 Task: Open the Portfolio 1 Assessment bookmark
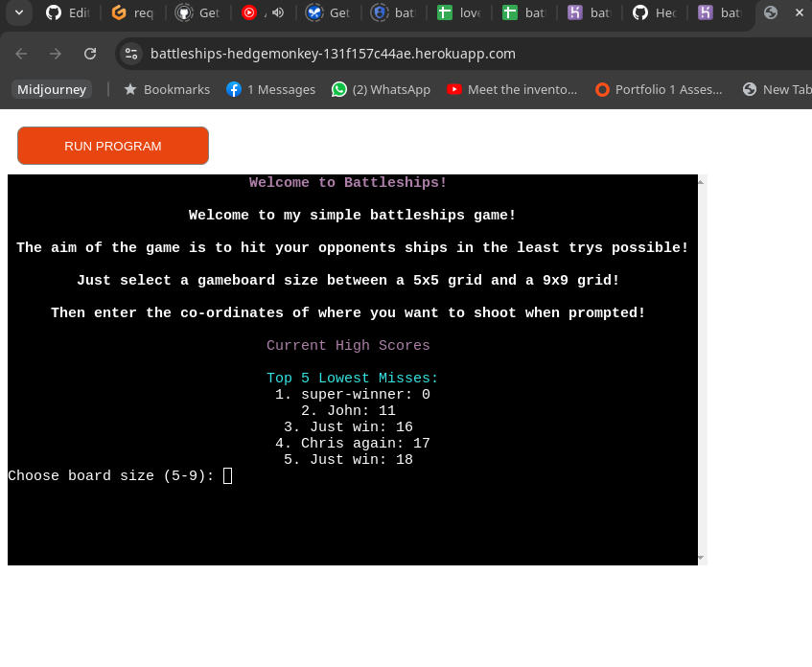coord(661,89)
